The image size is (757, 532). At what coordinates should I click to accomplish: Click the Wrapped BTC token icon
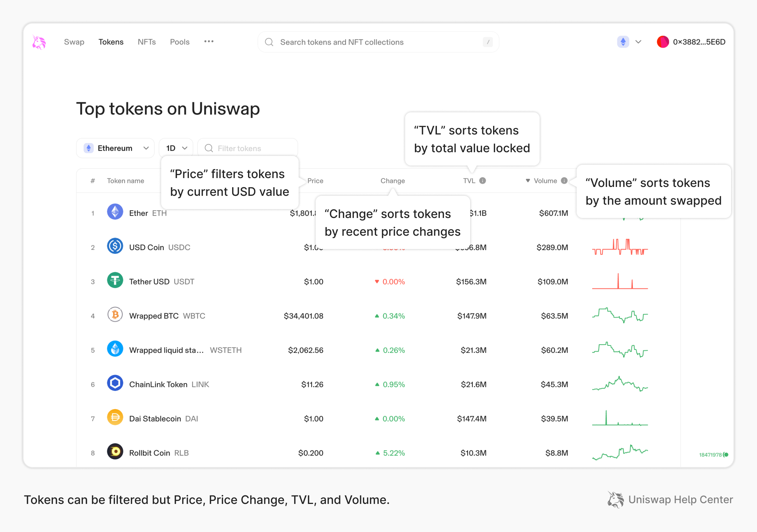pyautogui.click(x=115, y=315)
